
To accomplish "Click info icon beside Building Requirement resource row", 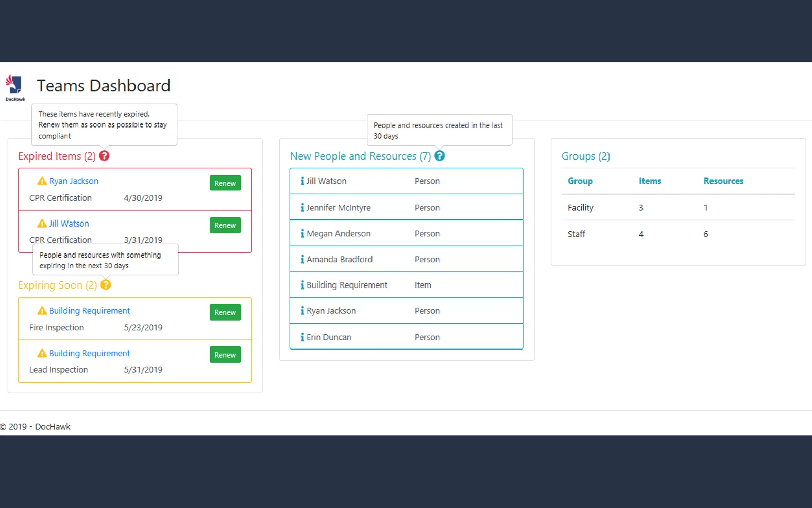I will (x=302, y=285).
